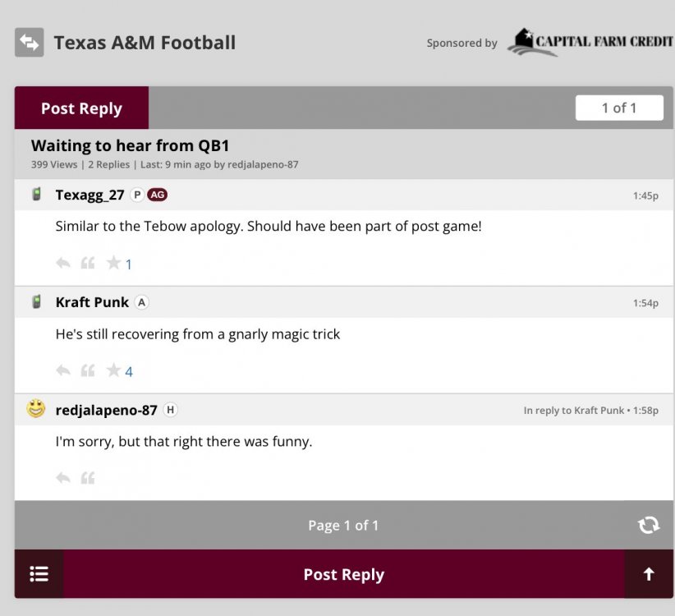
Task: Click the Capital Farm Credit sponsor logo
Action: click(x=590, y=42)
